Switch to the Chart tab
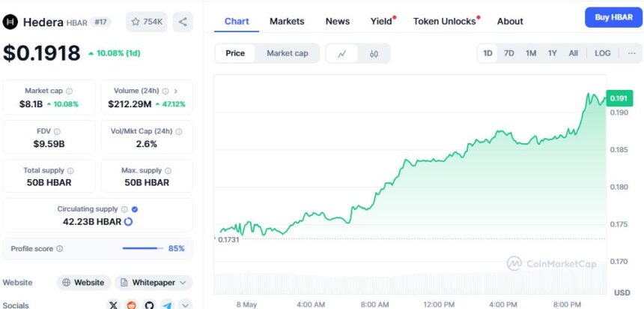This screenshot has height=309, width=644. 237,22
